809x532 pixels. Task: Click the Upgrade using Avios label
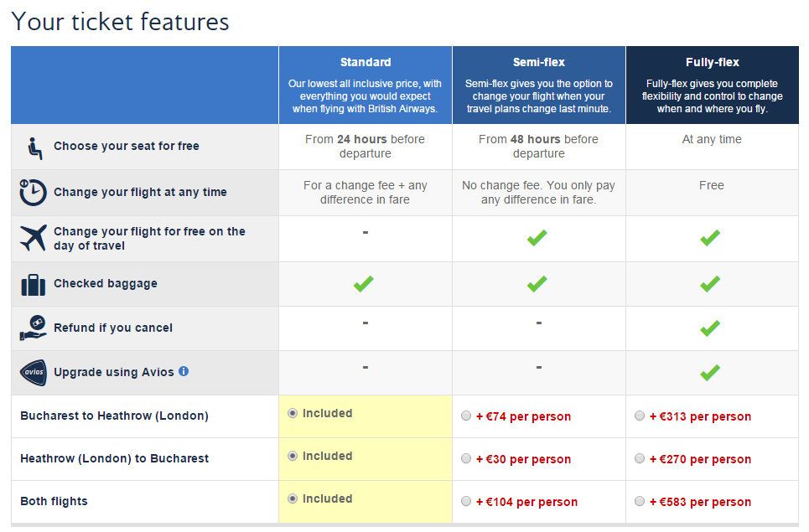click(114, 372)
